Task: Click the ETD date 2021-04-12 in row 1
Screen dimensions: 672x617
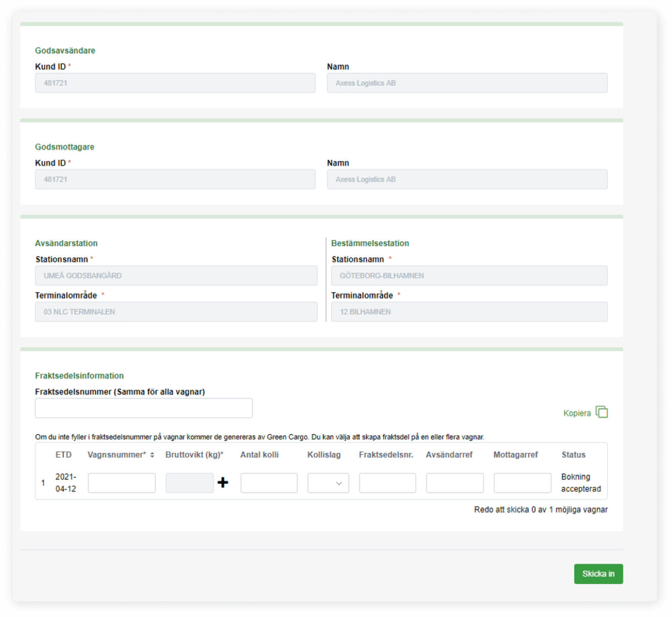Action: 66,483
